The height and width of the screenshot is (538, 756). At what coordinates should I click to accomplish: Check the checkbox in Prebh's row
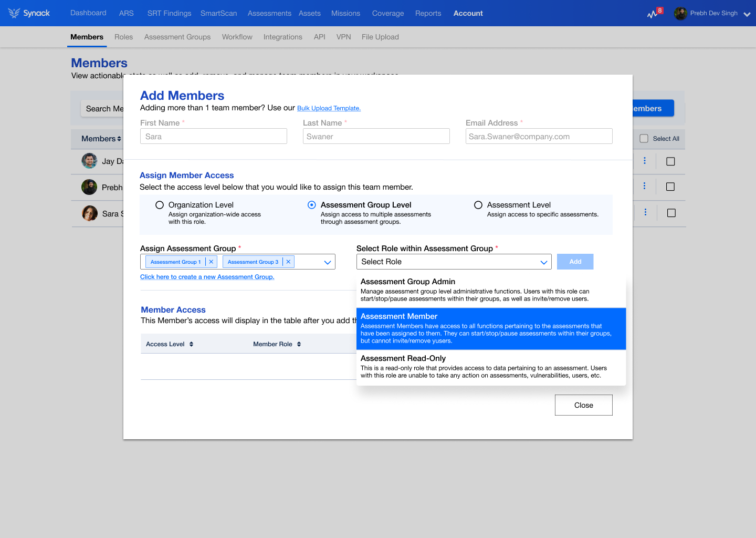click(x=670, y=187)
